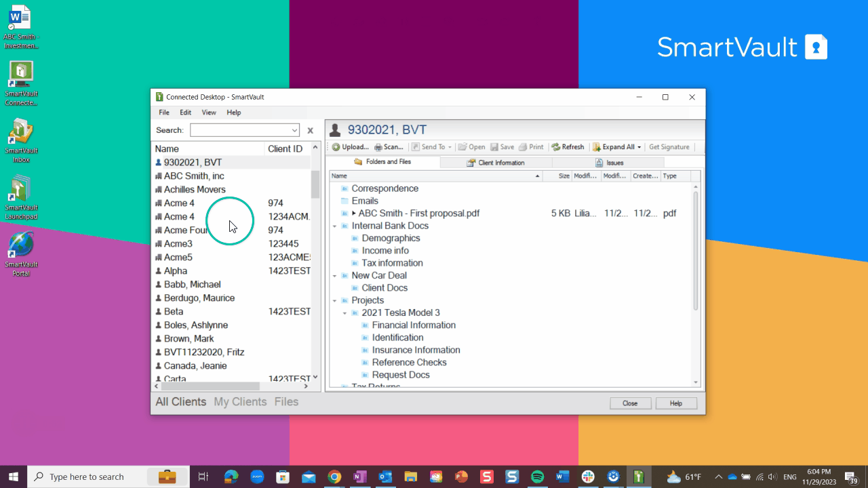
Task: Select the Acme3 client row
Action: click(x=178, y=244)
